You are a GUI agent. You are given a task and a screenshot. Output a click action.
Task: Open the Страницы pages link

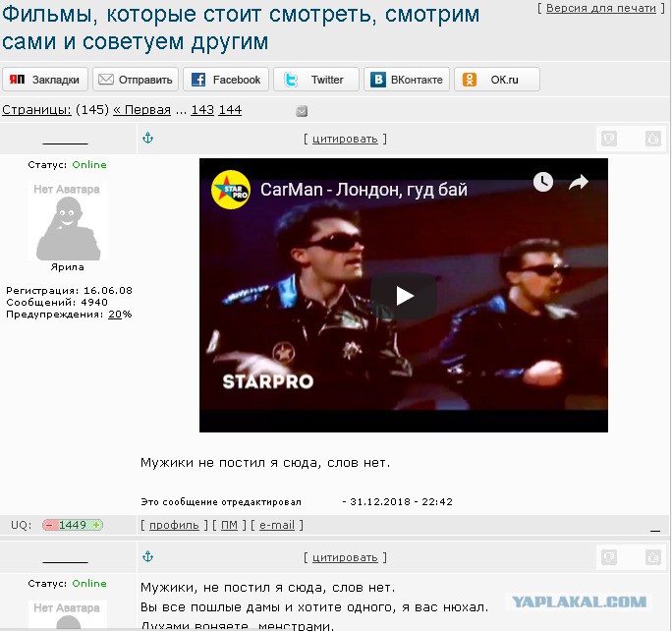click(x=36, y=110)
